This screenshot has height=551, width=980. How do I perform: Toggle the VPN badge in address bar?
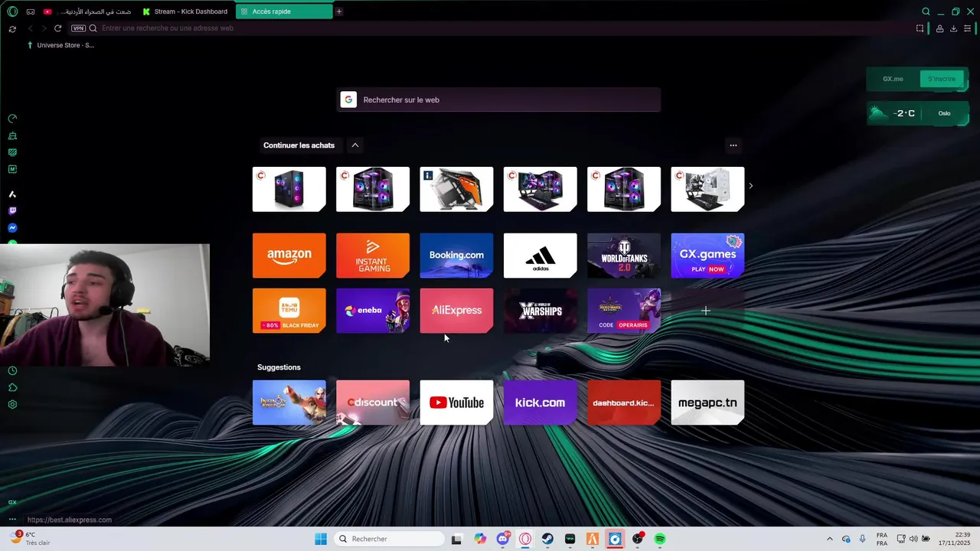tap(78, 28)
